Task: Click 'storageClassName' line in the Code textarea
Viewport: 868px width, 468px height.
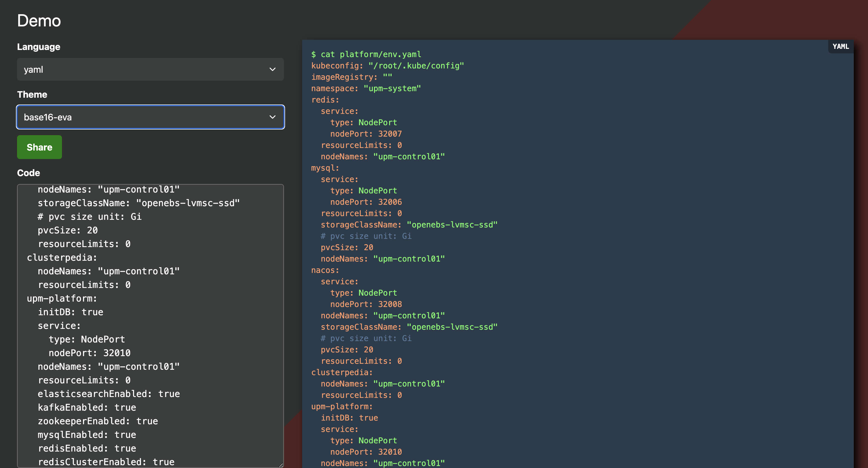Action: coord(139,203)
